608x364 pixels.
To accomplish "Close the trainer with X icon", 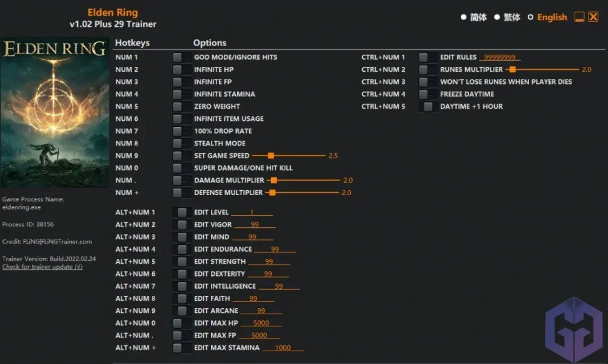I will coord(593,17).
